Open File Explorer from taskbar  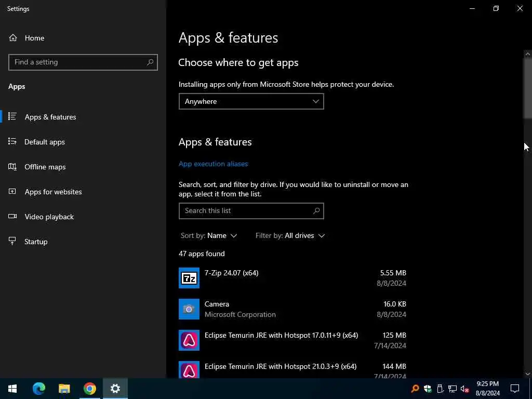point(64,389)
